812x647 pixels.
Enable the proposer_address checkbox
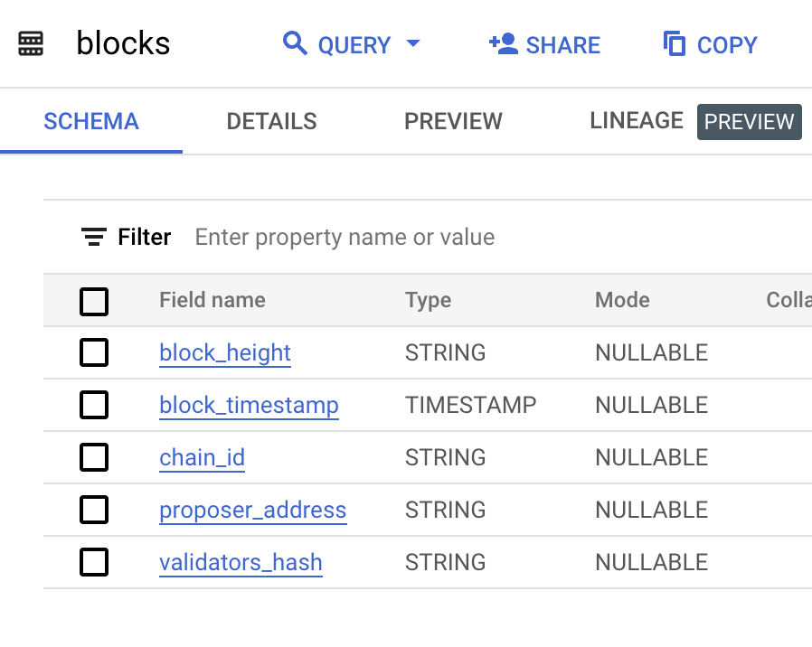[94, 510]
